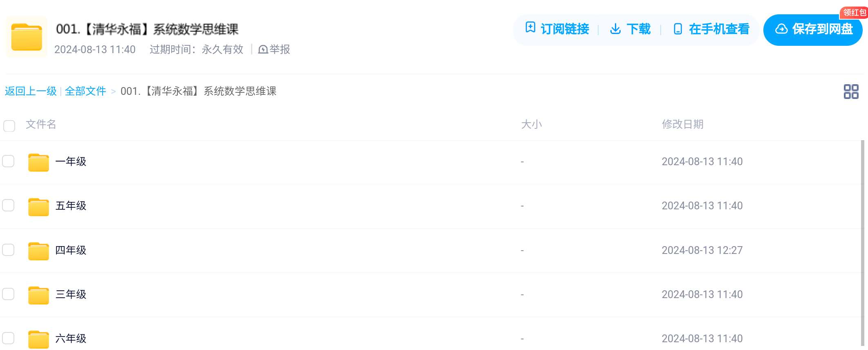Open the 一年级 folder icon
Screen dimensions: 868x350
38,162
